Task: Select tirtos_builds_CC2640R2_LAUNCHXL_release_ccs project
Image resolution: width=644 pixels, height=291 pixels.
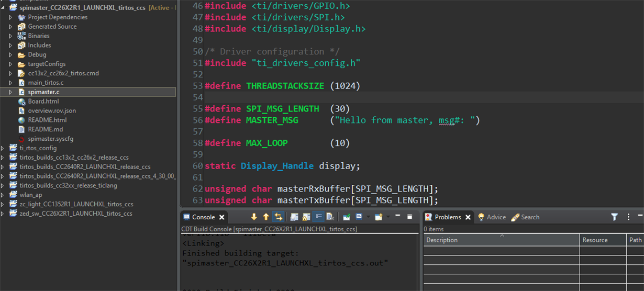Action: pos(85,167)
